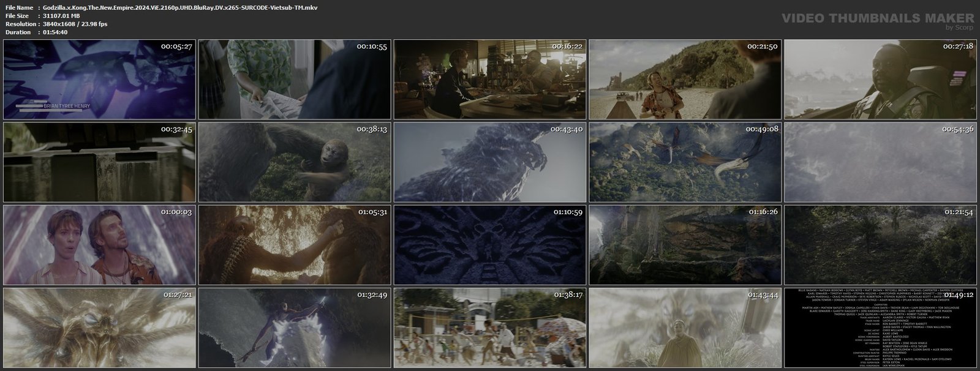Select the apes frame at 01:05:31
This screenshot has width=980, height=371.
point(295,245)
